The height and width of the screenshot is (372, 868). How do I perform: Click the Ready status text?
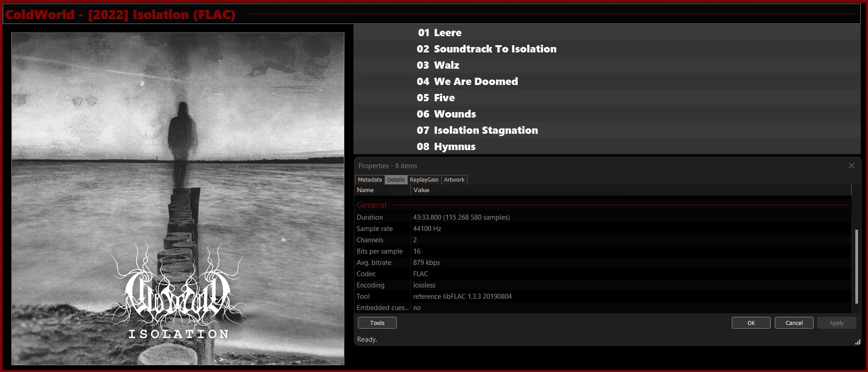(x=367, y=339)
